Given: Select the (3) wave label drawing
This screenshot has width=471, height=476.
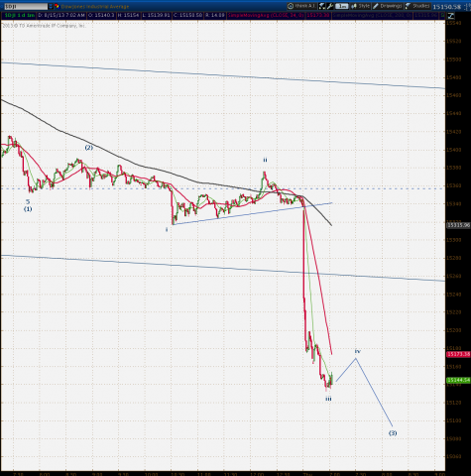Looking at the screenshot, I should click(393, 433).
